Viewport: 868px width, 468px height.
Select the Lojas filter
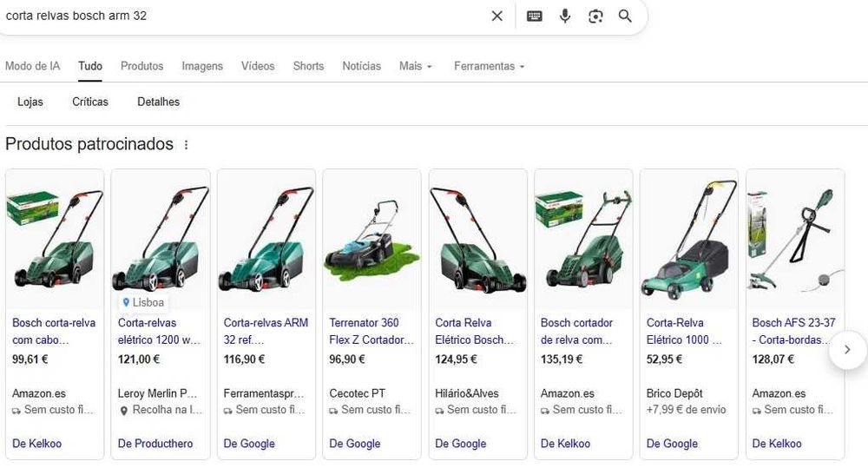[30, 102]
